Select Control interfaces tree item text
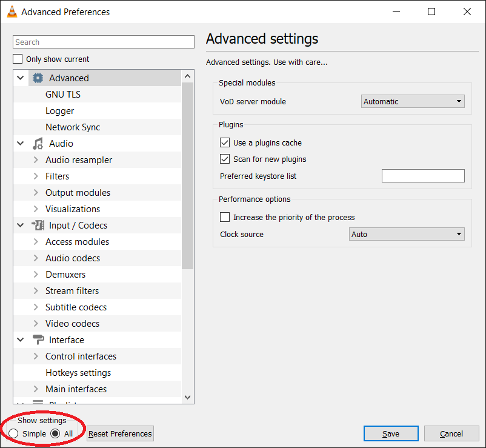Screen dimensions: 486x448 coord(81,356)
